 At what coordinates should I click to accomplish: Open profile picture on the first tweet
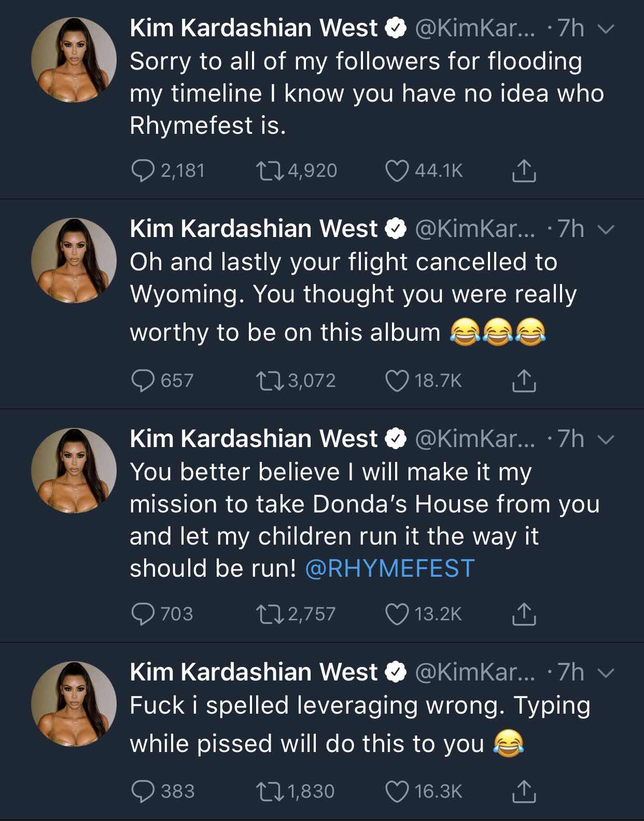click(x=74, y=60)
